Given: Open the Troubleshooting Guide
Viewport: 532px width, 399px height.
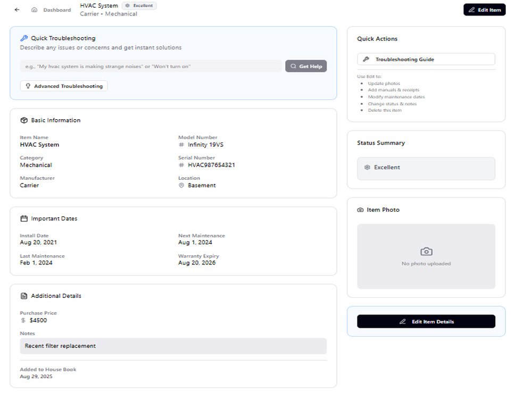Looking at the screenshot, I should pyautogui.click(x=426, y=59).
